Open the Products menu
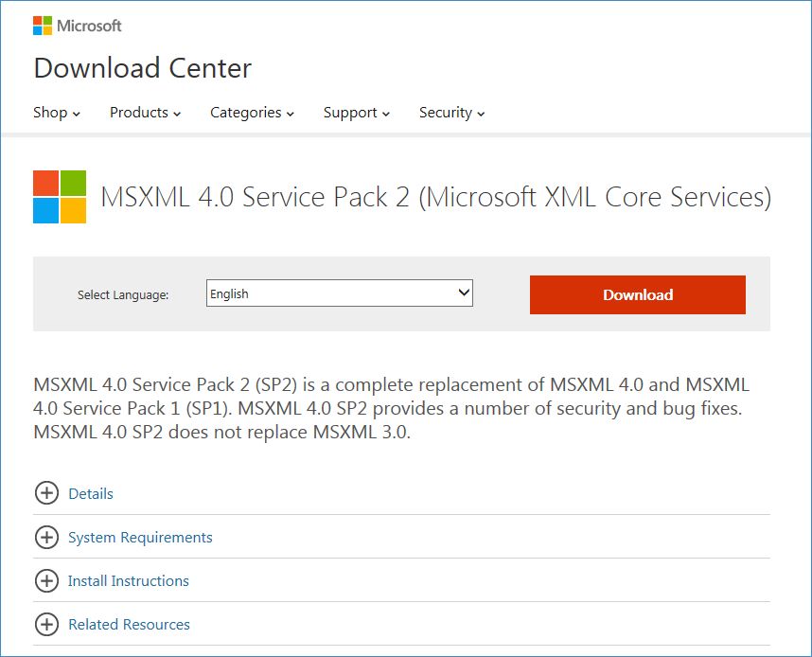 [145, 113]
